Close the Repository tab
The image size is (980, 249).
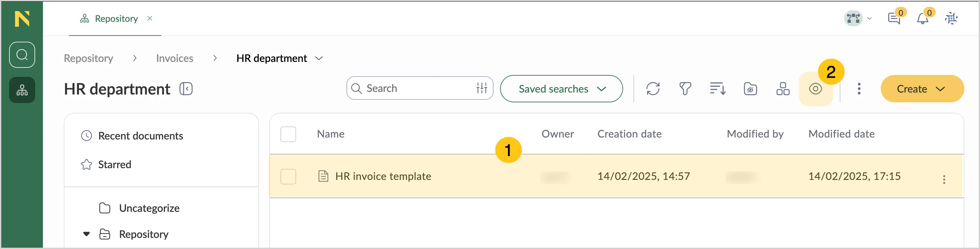tap(150, 18)
